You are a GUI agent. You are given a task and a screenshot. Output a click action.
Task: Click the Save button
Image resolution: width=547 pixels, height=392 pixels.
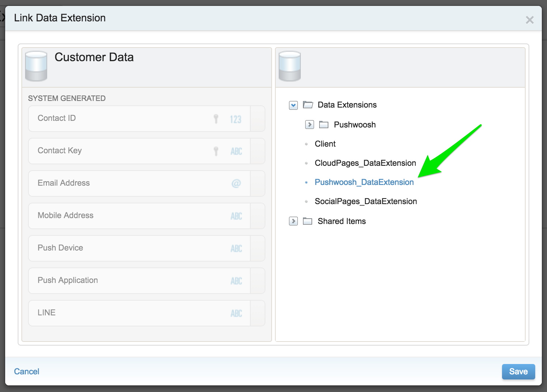pos(518,372)
